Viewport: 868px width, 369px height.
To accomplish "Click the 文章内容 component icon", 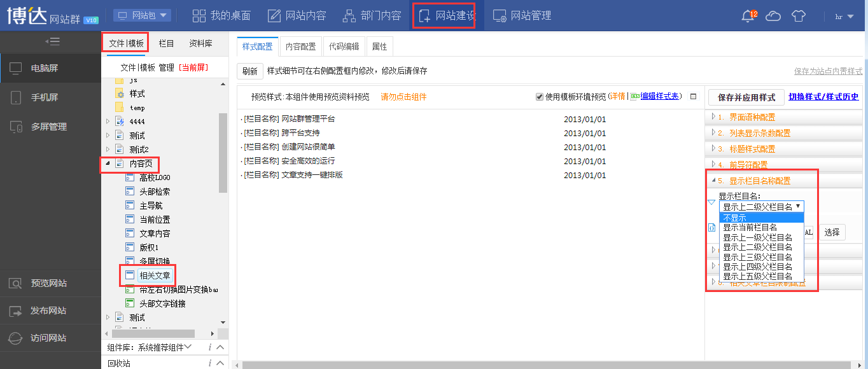I will pyautogui.click(x=130, y=233).
